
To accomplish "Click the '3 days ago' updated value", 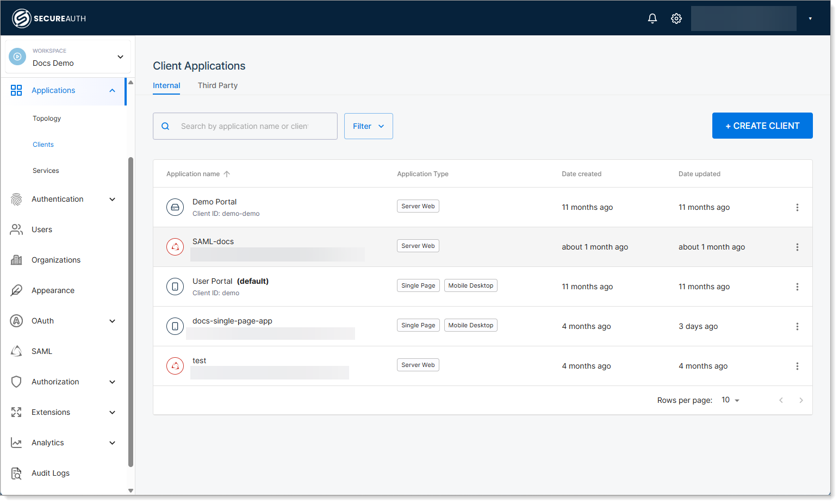I will point(698,326).
